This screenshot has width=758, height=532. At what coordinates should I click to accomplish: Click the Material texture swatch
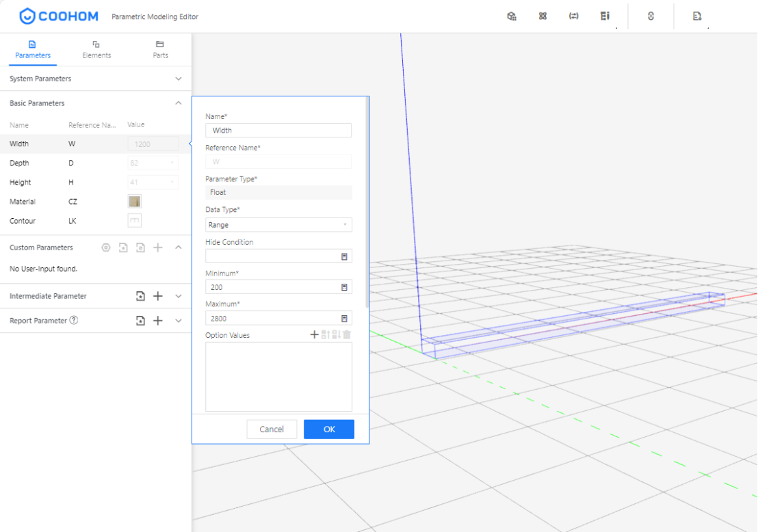[135, 202]
